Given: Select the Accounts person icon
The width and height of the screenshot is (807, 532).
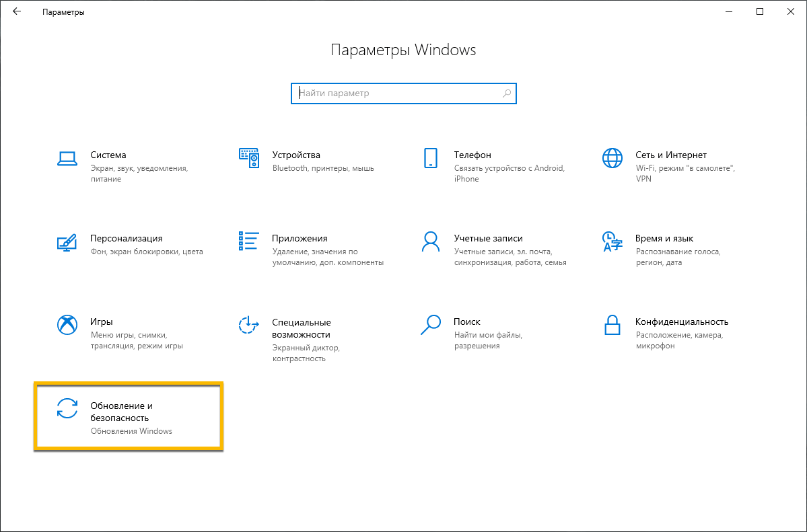Looking at the screenshot, I should (x=431, y=241).
